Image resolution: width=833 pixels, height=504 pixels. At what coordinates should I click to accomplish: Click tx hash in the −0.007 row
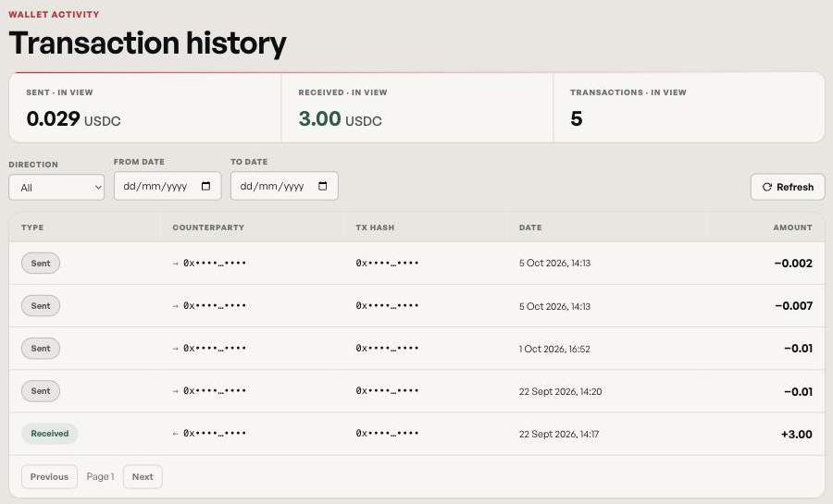point(387,305)
